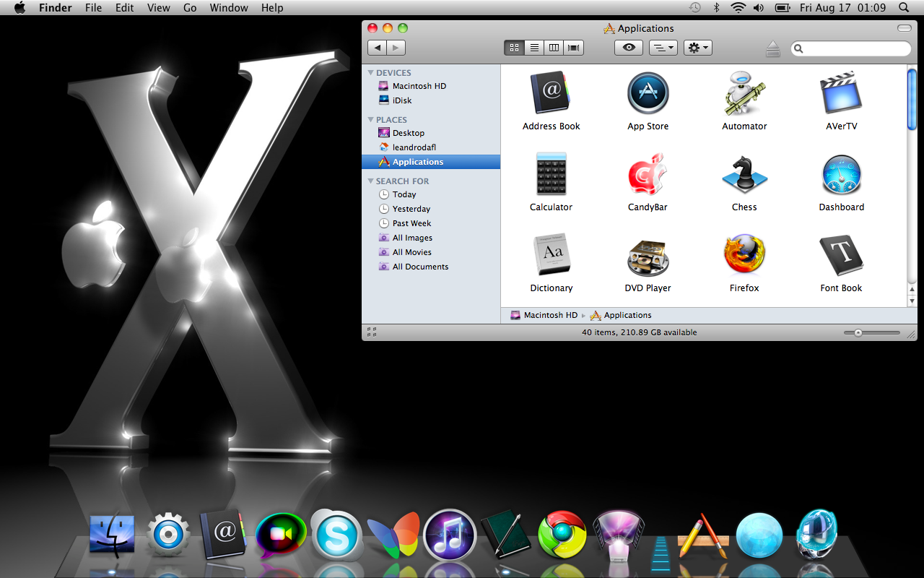Image resolution: width=924 pixels, height=578 pixels.
Task: Select the DVD Player application icon
Action: pyautogui.click(x=648, y=256)
